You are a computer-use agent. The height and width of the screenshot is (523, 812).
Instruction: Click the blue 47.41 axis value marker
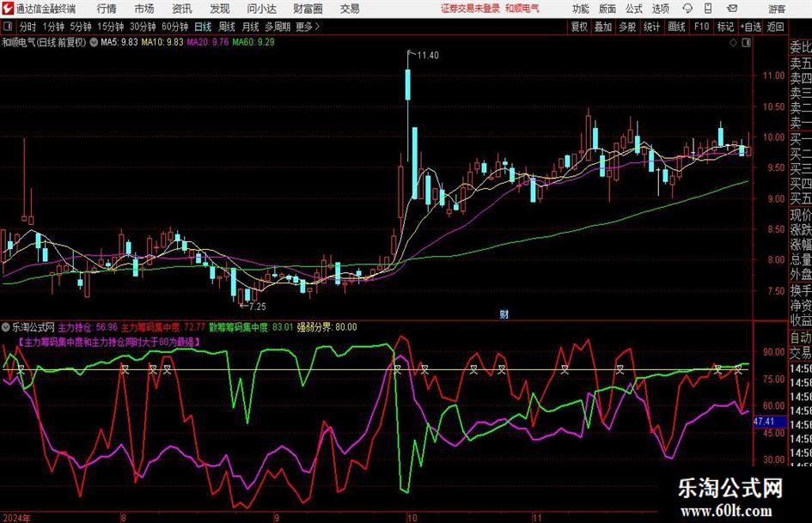770,422
